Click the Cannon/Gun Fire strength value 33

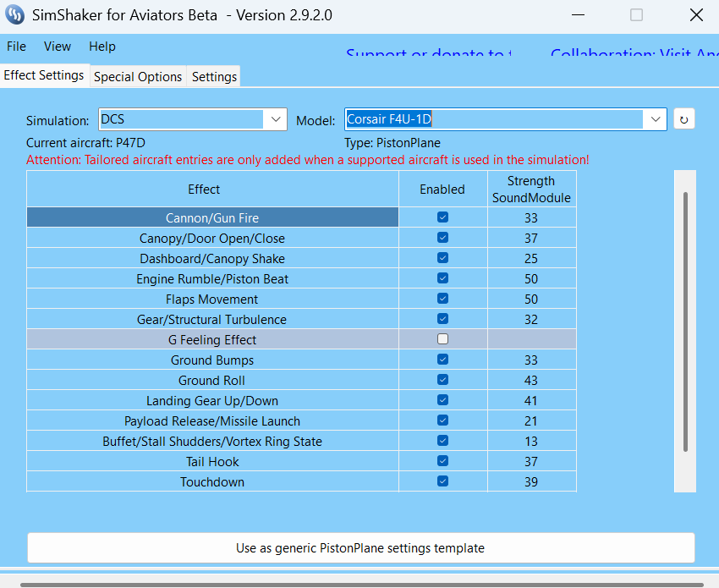coord(531,218)
